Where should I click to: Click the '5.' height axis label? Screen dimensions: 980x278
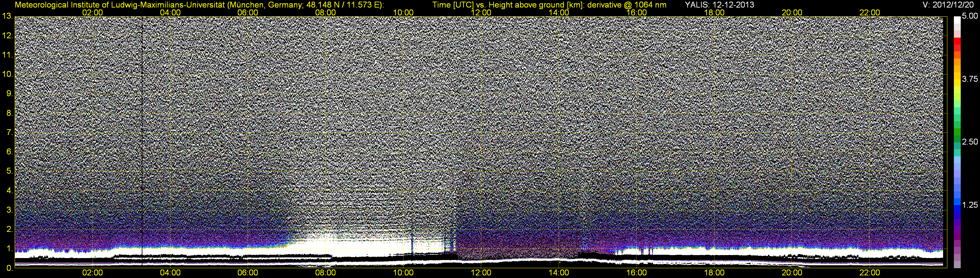[x=9, y=171]
